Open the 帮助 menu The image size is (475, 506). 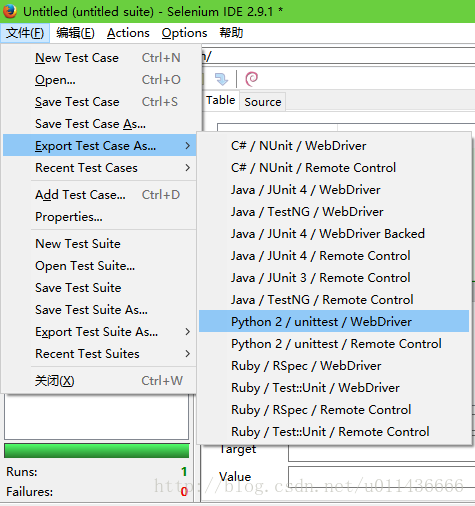click(x=231, y=33)
